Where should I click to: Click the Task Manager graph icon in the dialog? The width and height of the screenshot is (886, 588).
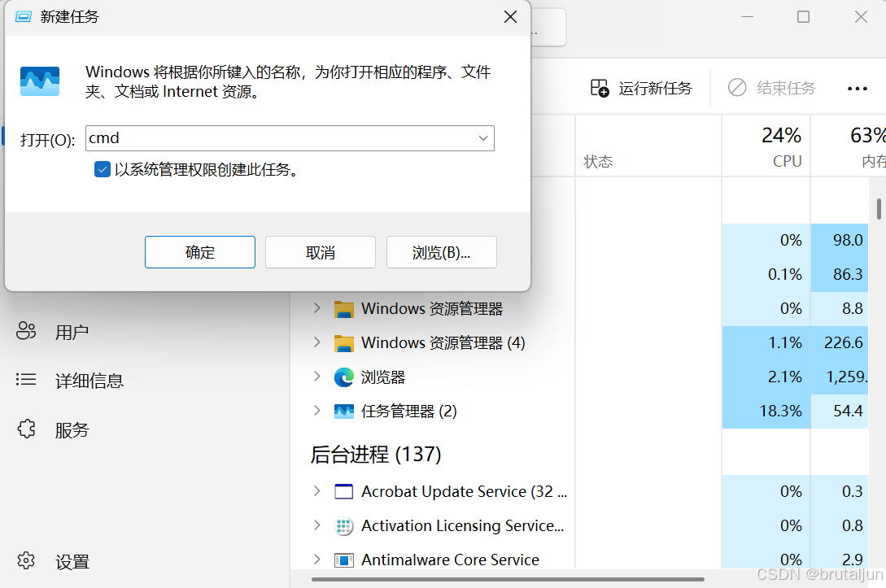click(40, 81)
